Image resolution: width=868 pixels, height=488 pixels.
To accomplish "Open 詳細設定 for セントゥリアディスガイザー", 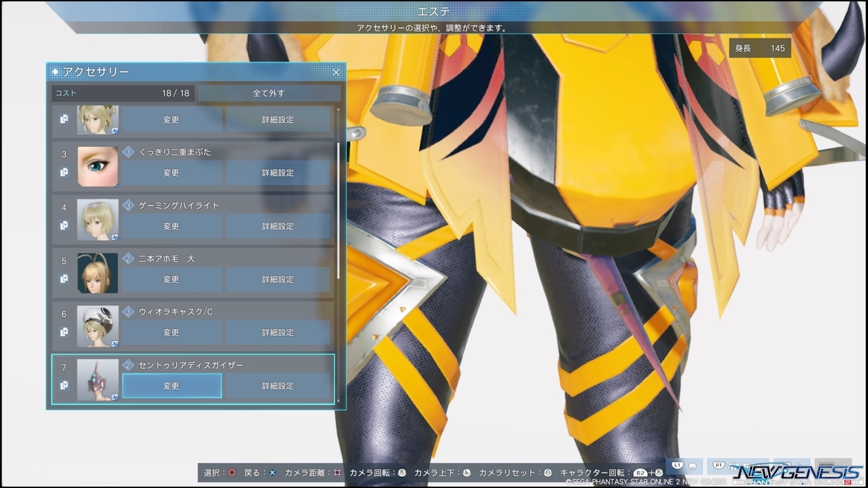I will (x=278, y=386).
